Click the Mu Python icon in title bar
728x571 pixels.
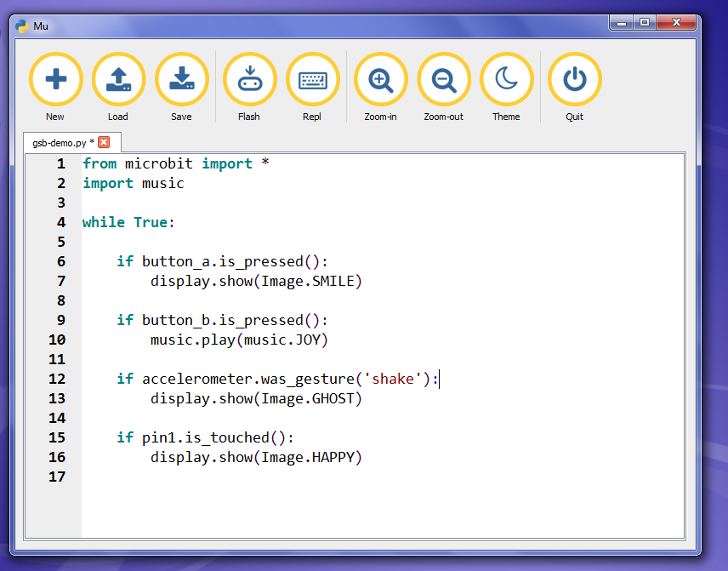pos(23,26)
